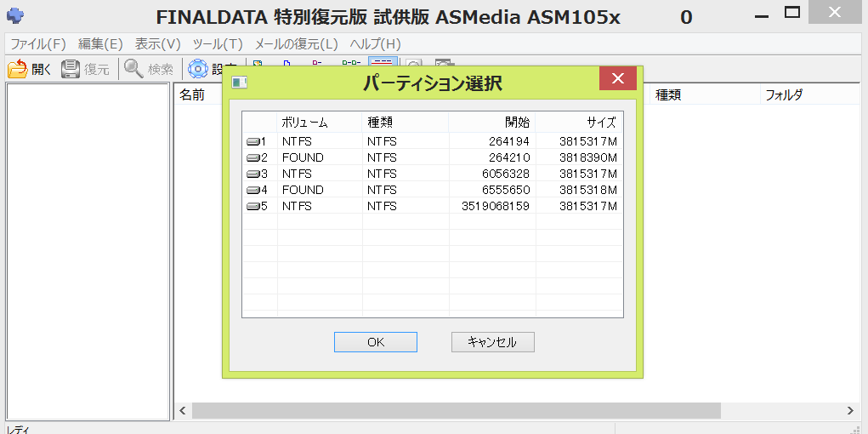
Task: Choose the FOUND volume starting at 6555650
Action: click(303, 190)
